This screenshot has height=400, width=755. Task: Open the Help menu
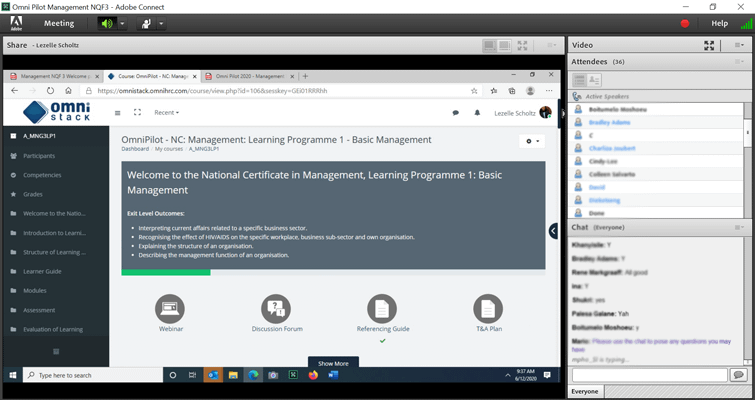pyautogui.click(x=719, y=23)
